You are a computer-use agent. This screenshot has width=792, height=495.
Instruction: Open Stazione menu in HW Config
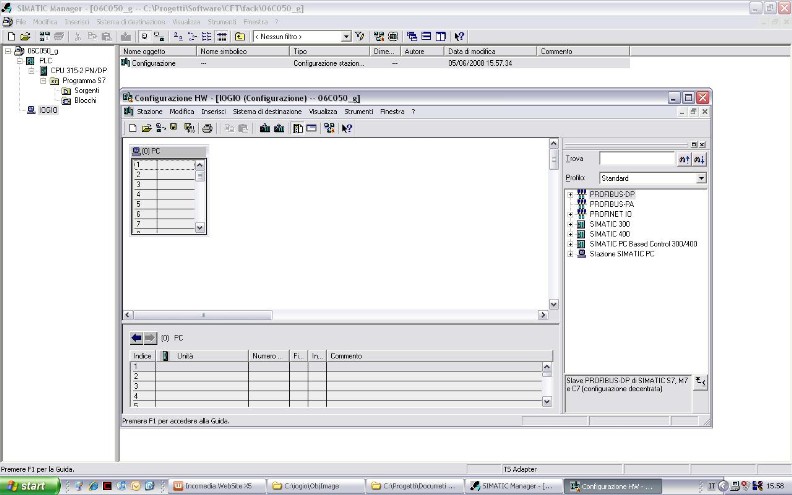[x=150, y=112]
